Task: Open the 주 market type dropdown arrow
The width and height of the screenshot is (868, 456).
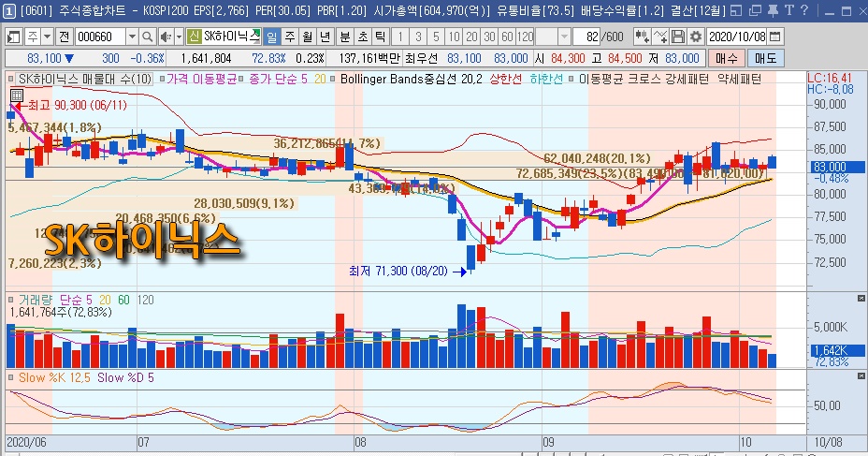Action: [x=47, y=37]
